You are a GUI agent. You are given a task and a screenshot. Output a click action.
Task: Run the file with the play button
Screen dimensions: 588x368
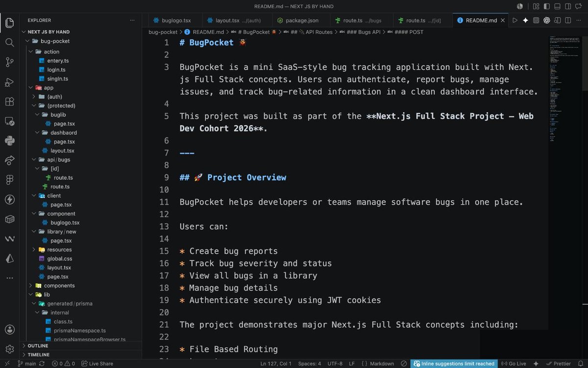point(514,21)
